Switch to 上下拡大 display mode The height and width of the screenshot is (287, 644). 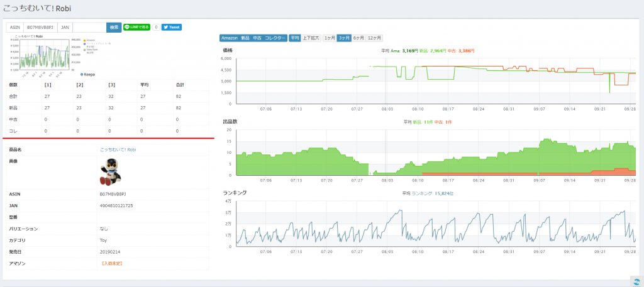[311, 38]
